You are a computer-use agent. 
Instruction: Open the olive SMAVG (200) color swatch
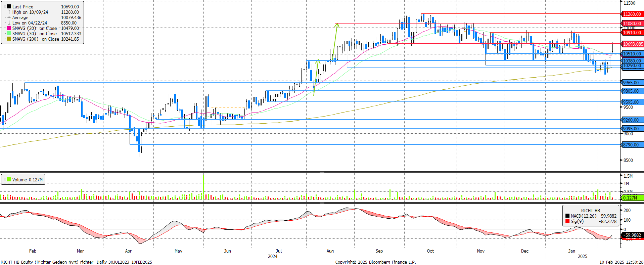point(9,39)
